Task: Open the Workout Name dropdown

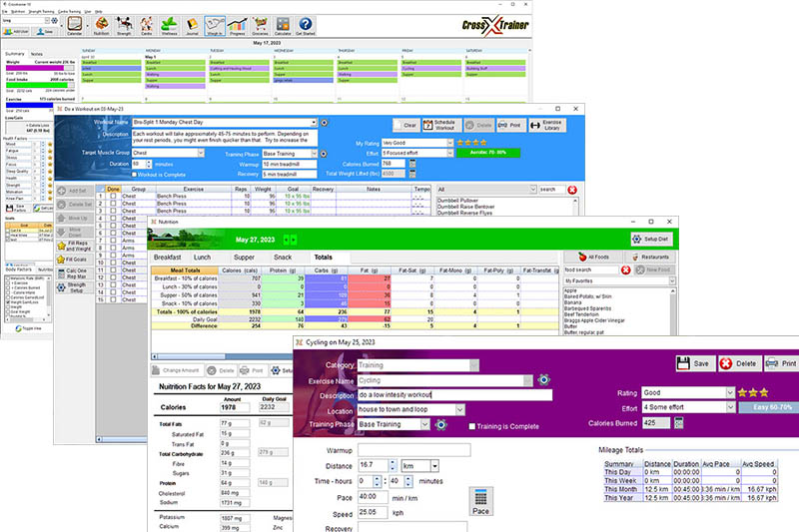Action: click(314, 123)
